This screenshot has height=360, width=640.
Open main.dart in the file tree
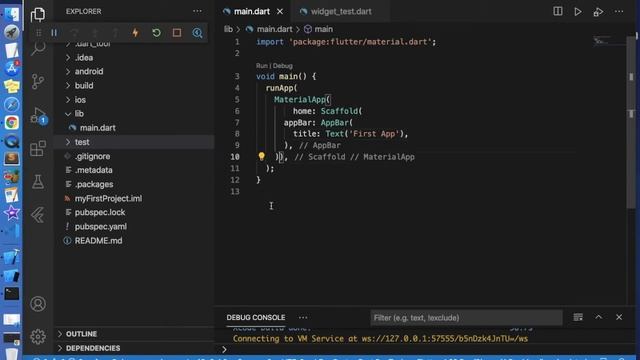coord(134,128)
